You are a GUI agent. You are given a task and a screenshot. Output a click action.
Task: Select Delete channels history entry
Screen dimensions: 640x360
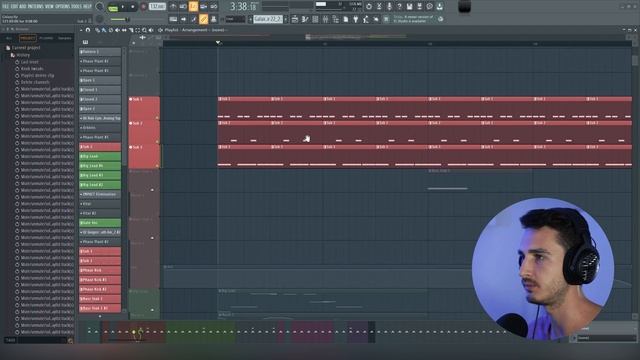(x=35, y=82)
